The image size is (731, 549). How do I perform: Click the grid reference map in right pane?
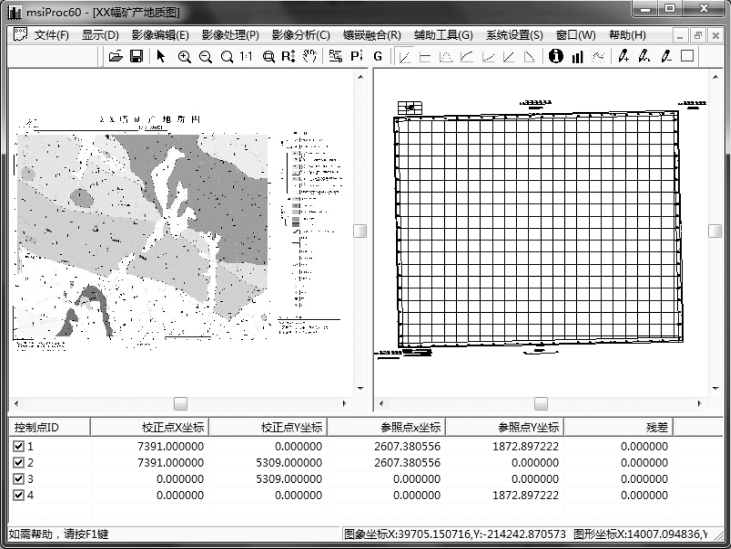540,229
